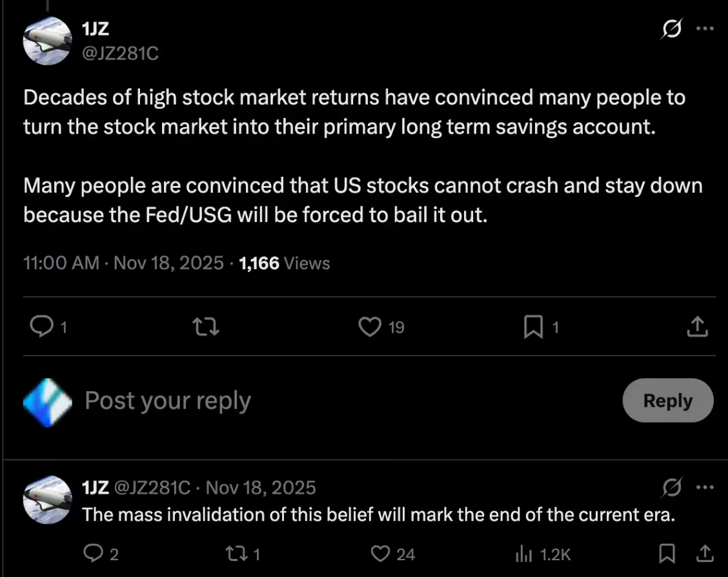This screenshot has width=728, height=577.
Task: Click the reply icon on main post
Action: point(42,328)
